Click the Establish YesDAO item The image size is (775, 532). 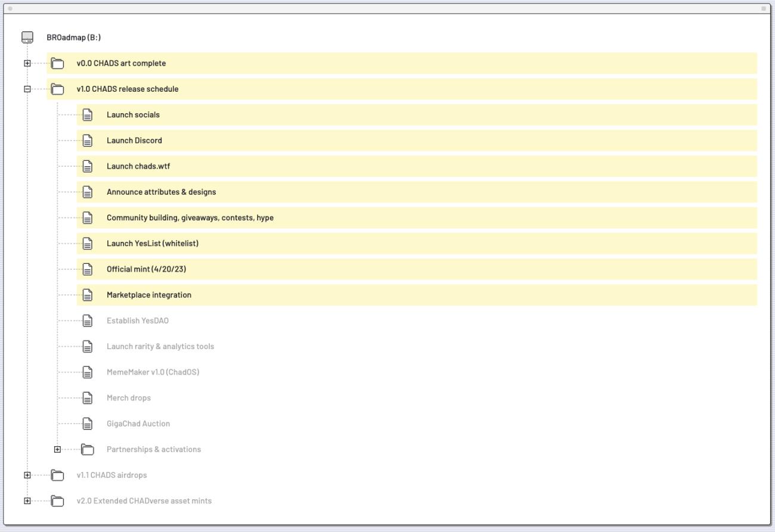point(137,321)
